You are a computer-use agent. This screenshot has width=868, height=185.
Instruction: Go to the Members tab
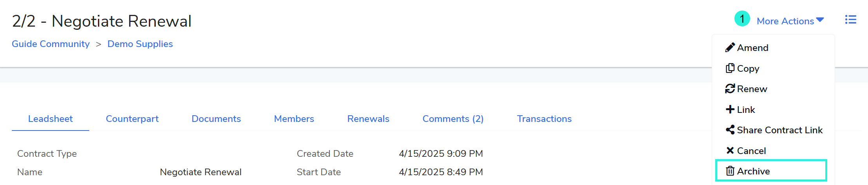294,119
